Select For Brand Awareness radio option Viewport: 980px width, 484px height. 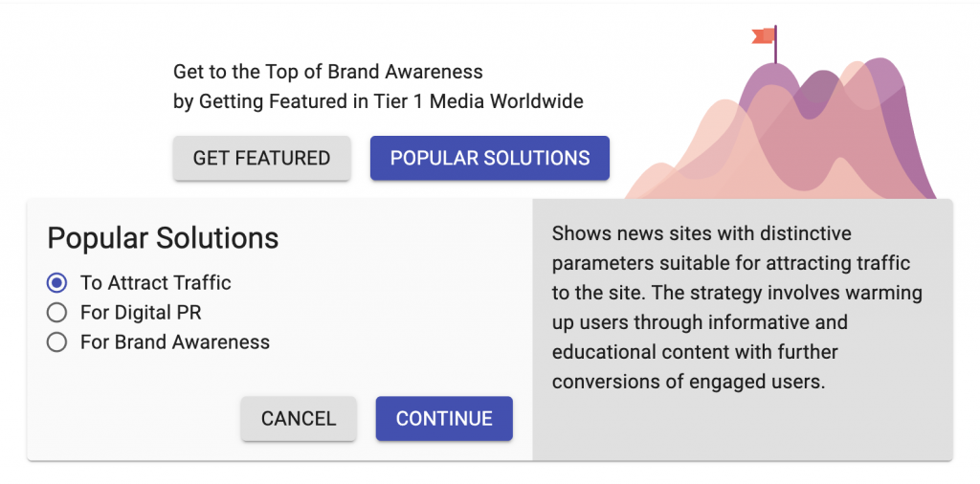(x=56, y=342)
